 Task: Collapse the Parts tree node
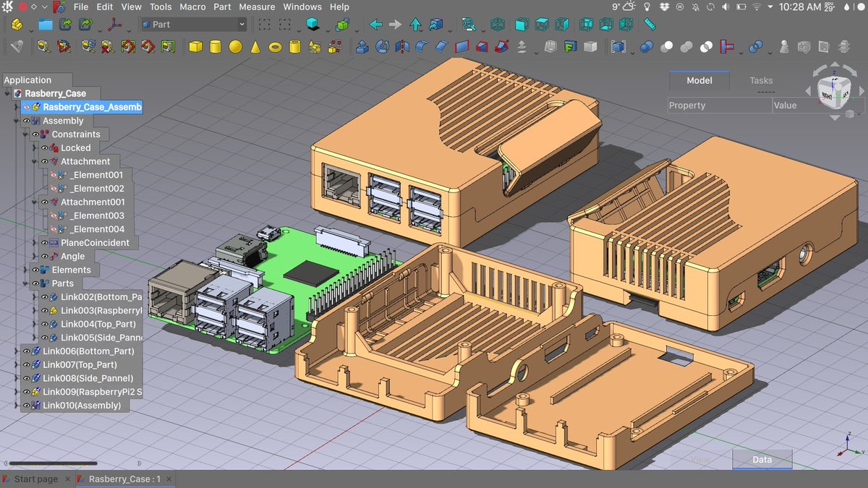(x=26, y=283)
